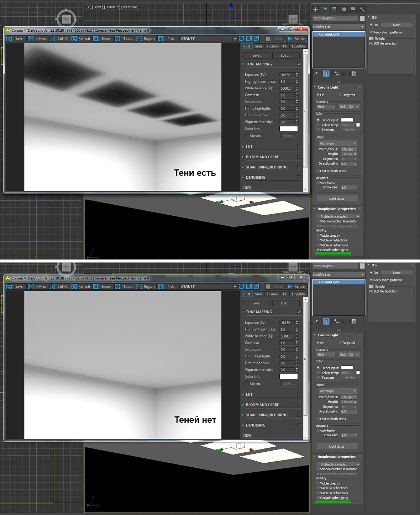Click Make Unique icon in top modifier panel
Image resolution: width=420 pixels, height=515 pixels.
click(x=336, y=74)
